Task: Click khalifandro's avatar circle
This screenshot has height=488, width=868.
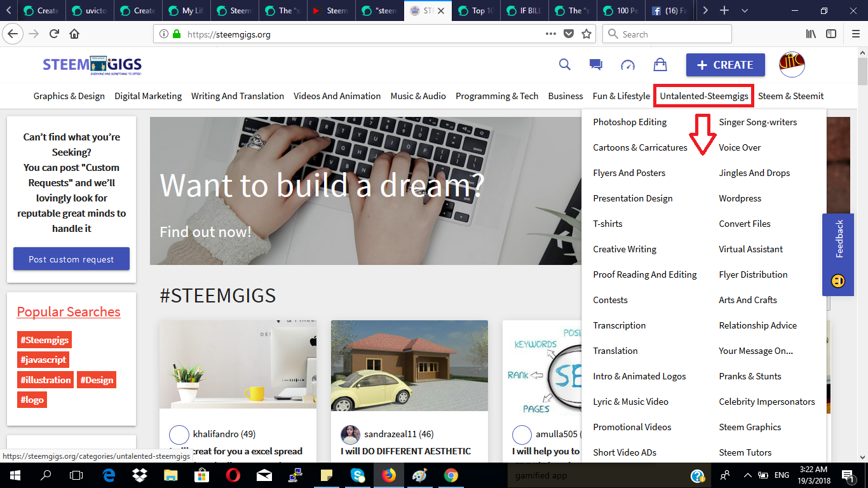Action: coord(179,435)
